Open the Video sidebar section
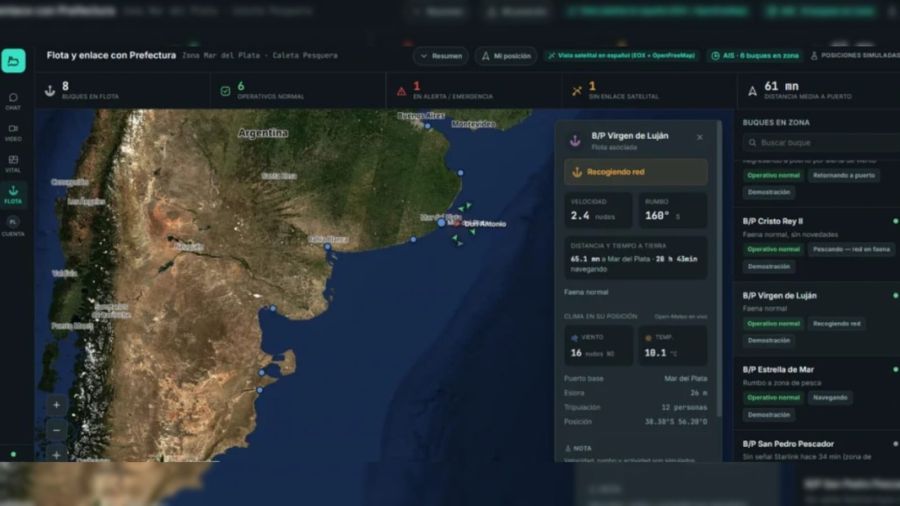Screen dimensions: 900x506 (13, 133)
